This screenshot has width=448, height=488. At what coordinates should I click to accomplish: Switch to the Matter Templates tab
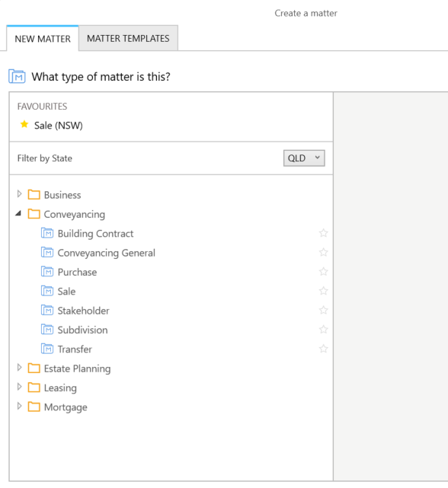pos(128,38)
